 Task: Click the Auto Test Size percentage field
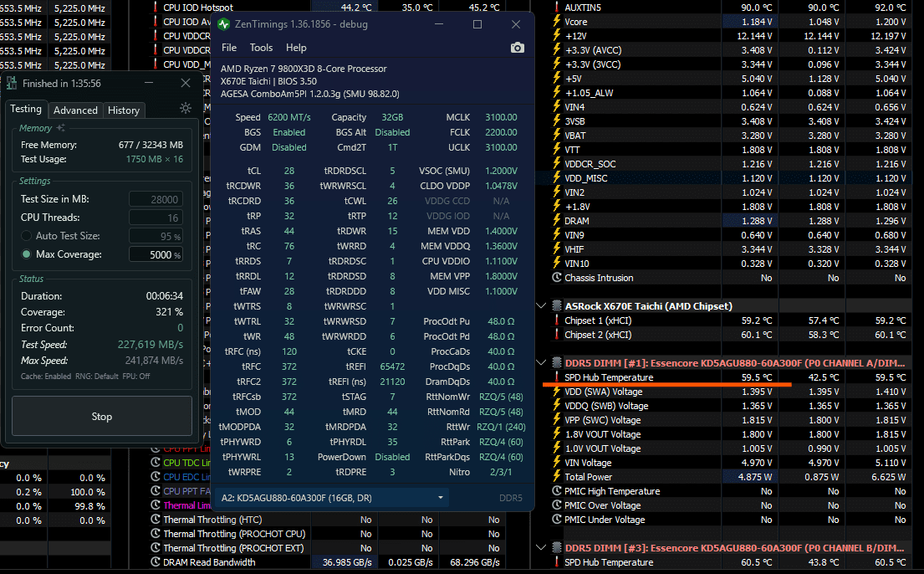[156, 236]
